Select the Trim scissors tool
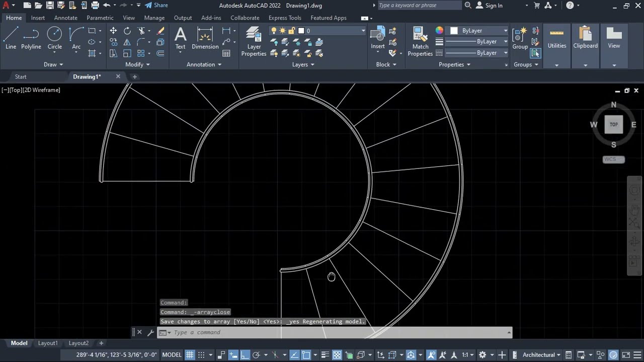 [x=141, y=31]
